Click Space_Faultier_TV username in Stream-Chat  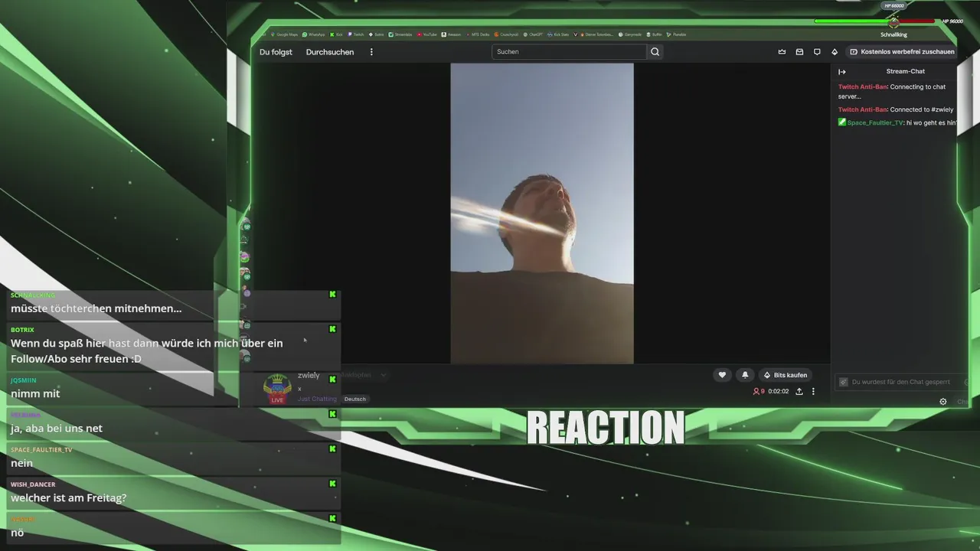tap(875, 122)
